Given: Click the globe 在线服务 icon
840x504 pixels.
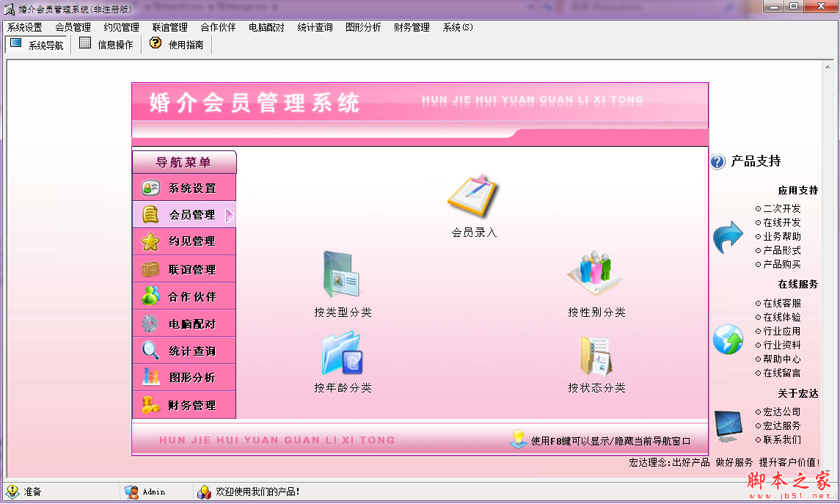Looking at the screenshot, I should click(x=728, y=339).
